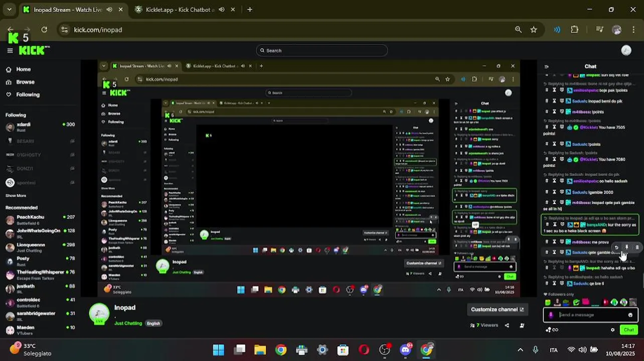Pin the hovered chat message

click(626, 247)
